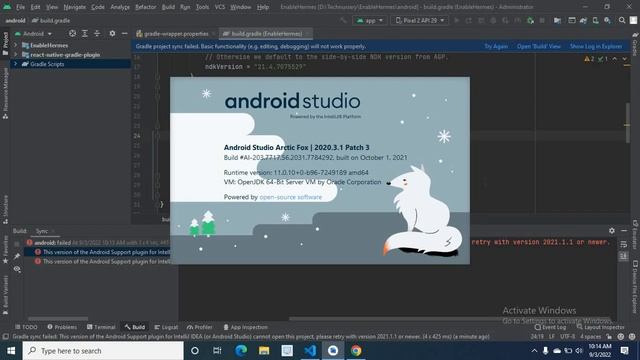Click Windows search box on taskbar

[x=103, y=351]
